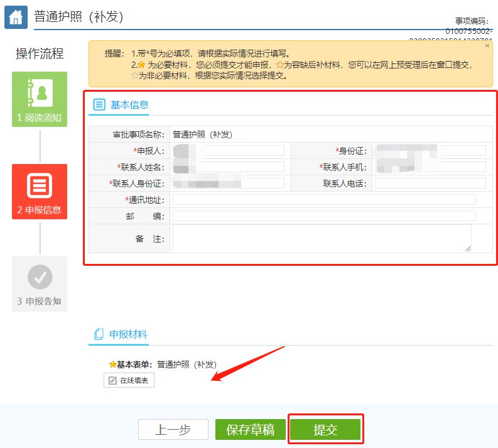Focus the 邮编 postal code field
Image resolution: width=498 pixels, height=448 pixels.
pyautogui.click(x=323, y=216)
